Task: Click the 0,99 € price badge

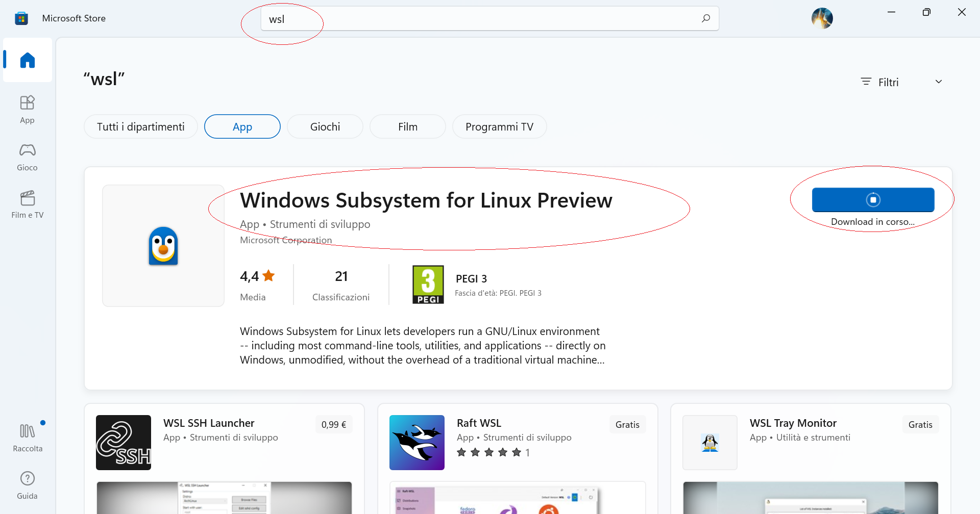Action: click(334, 424)
